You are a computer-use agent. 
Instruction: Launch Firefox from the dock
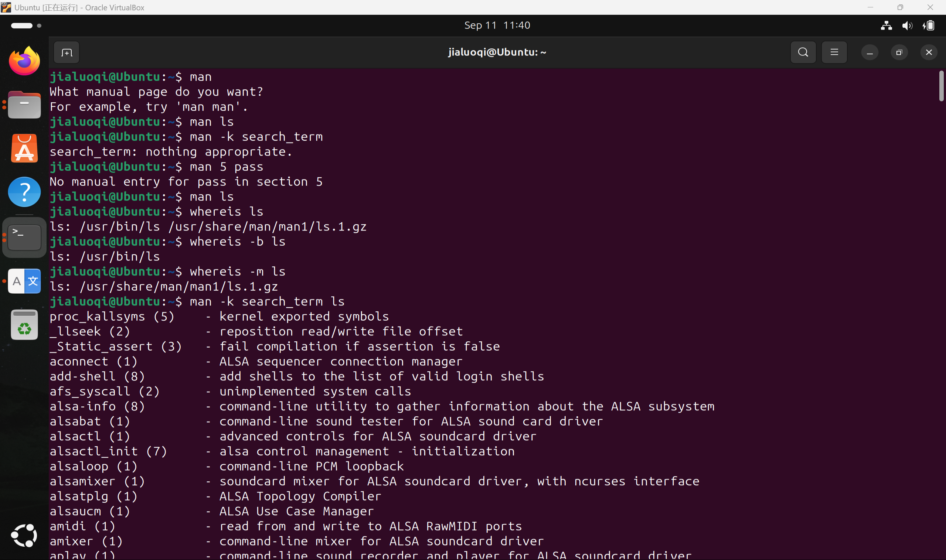24,61
